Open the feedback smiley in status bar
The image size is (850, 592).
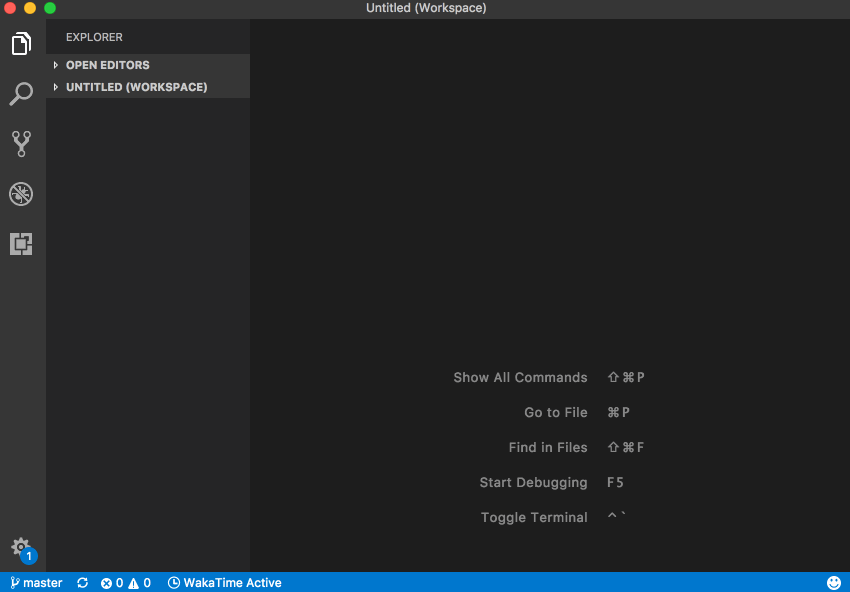click(834, 582)
